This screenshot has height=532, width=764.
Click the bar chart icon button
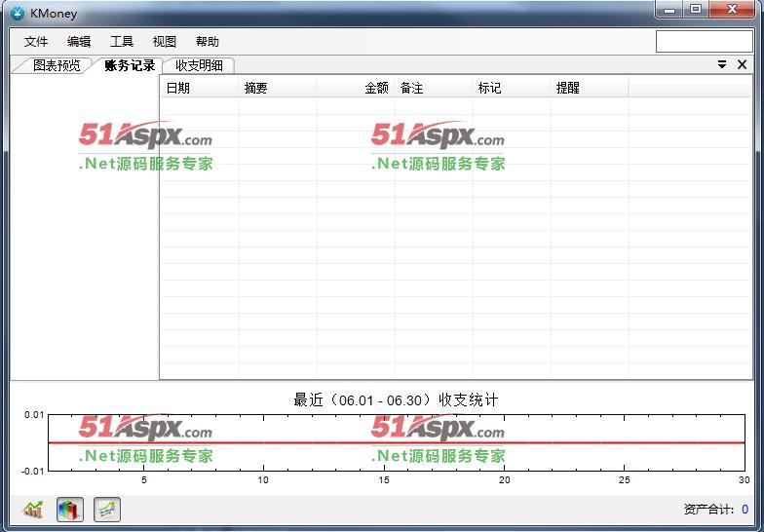pyautogui.click(x=70, y=510)
